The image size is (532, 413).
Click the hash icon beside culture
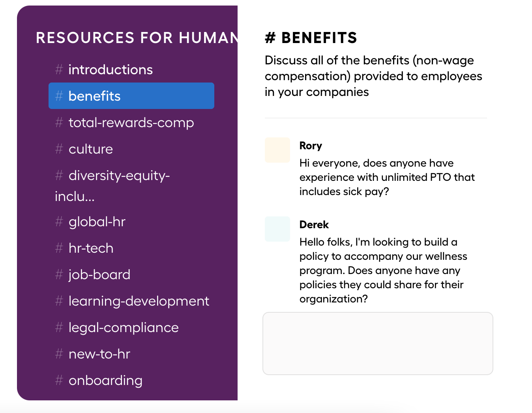click(59, 149)
